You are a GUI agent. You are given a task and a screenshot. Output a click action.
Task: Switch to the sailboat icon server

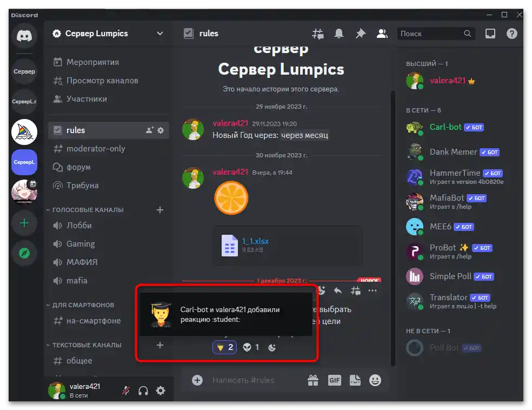point(24,132)
